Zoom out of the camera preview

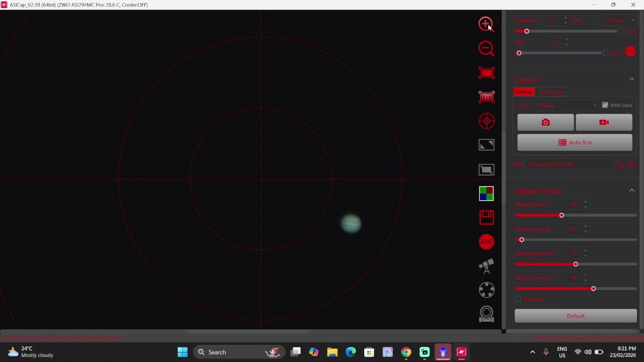tap(486, 49)
